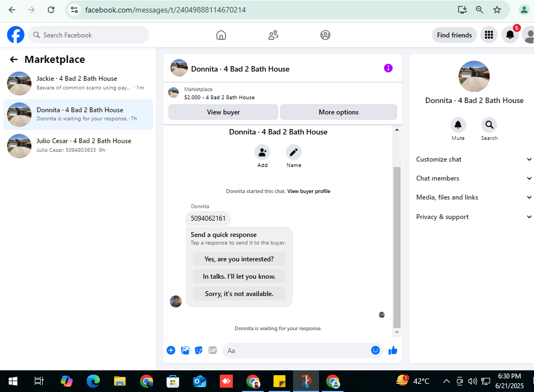534x392 pixels.
Task: Send a thumbs-up like
Action: 393,350
